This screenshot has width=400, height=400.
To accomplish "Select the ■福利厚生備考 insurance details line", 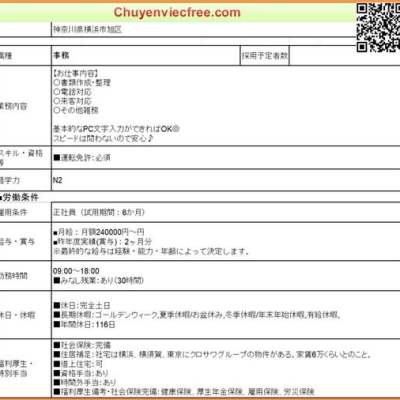I will (184, 391).
